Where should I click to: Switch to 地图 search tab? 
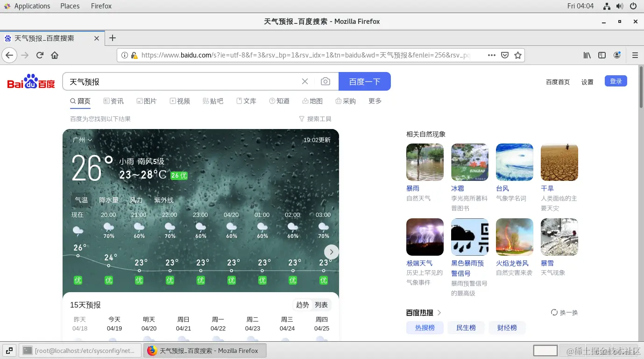pos(312,101)
